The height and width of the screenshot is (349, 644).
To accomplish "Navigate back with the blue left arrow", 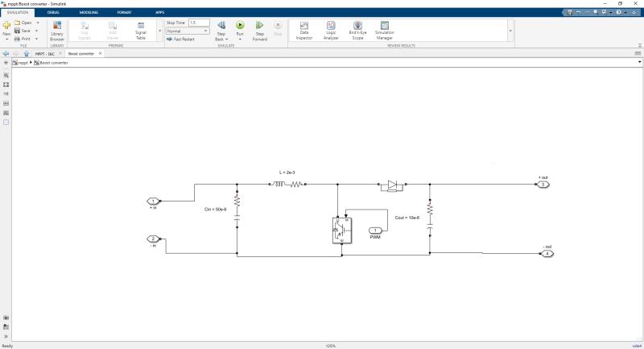I will tap(6, 53).
